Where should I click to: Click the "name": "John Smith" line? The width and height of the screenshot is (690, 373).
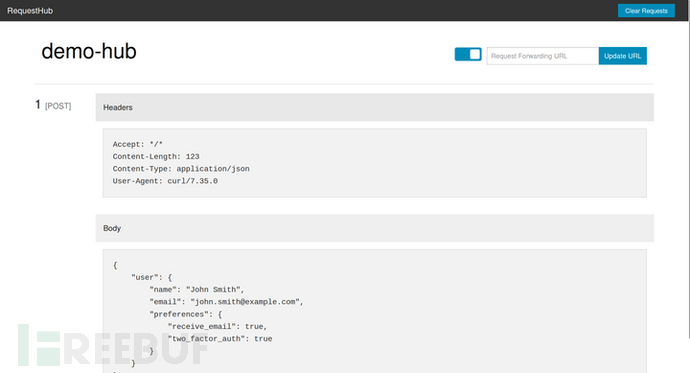pyautogui.click(x=197, y=290)
